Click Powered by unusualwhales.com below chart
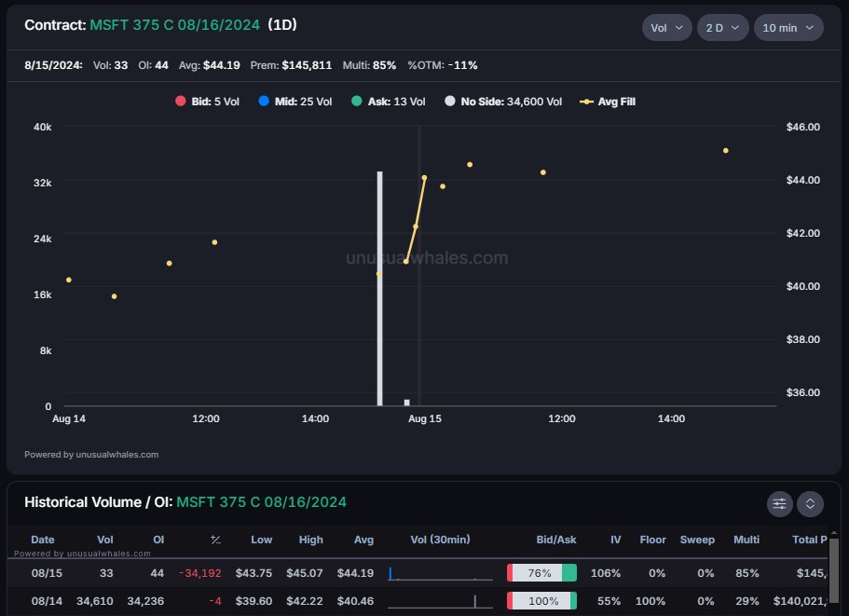 point(91,455)
